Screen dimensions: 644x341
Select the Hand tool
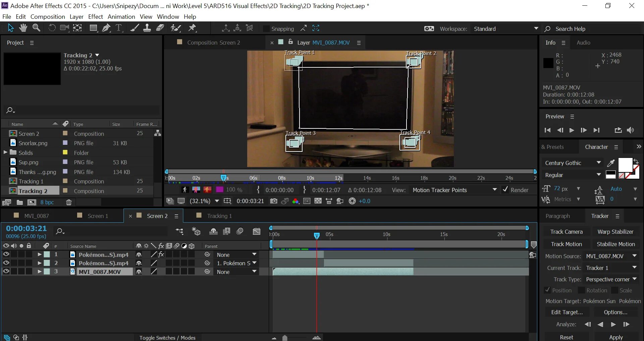pyautogui.click(x=23, y=28)
